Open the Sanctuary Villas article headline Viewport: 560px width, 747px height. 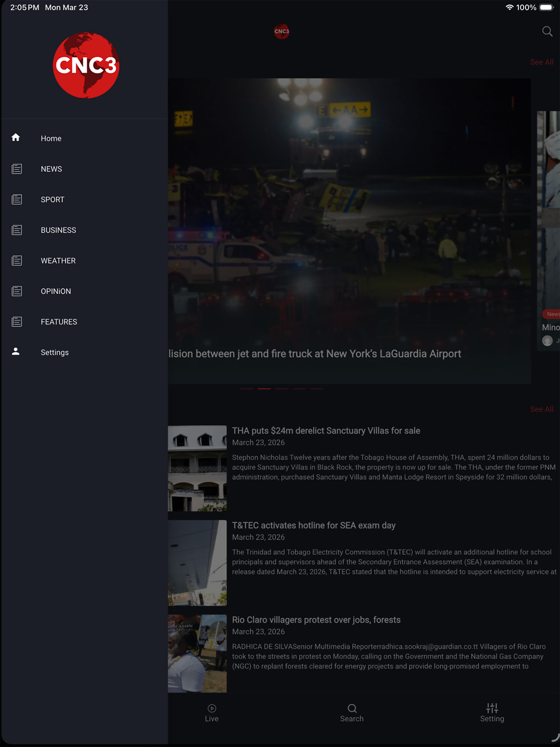[326, 431]
